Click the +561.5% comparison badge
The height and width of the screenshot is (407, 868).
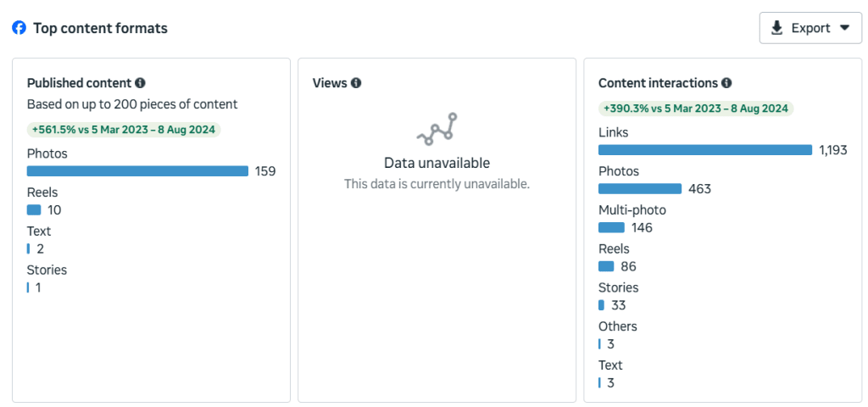[124, 130]
